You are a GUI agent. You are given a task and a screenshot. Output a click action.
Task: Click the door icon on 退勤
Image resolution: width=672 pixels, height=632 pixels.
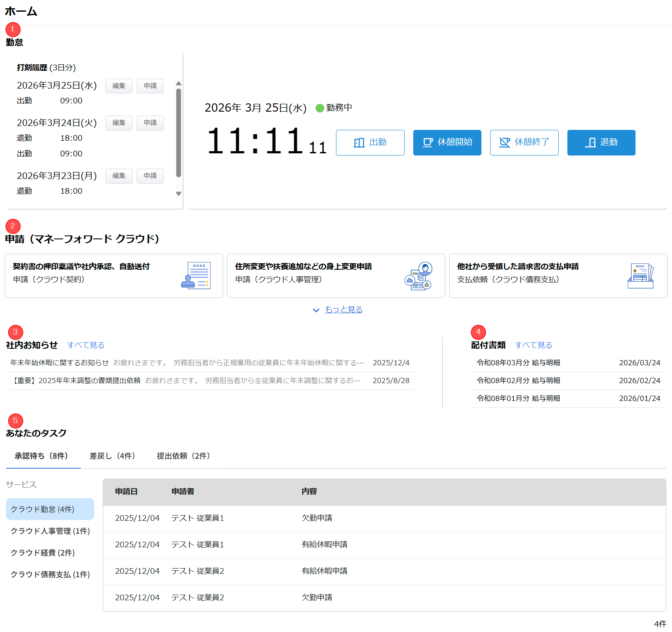point(590,142)
